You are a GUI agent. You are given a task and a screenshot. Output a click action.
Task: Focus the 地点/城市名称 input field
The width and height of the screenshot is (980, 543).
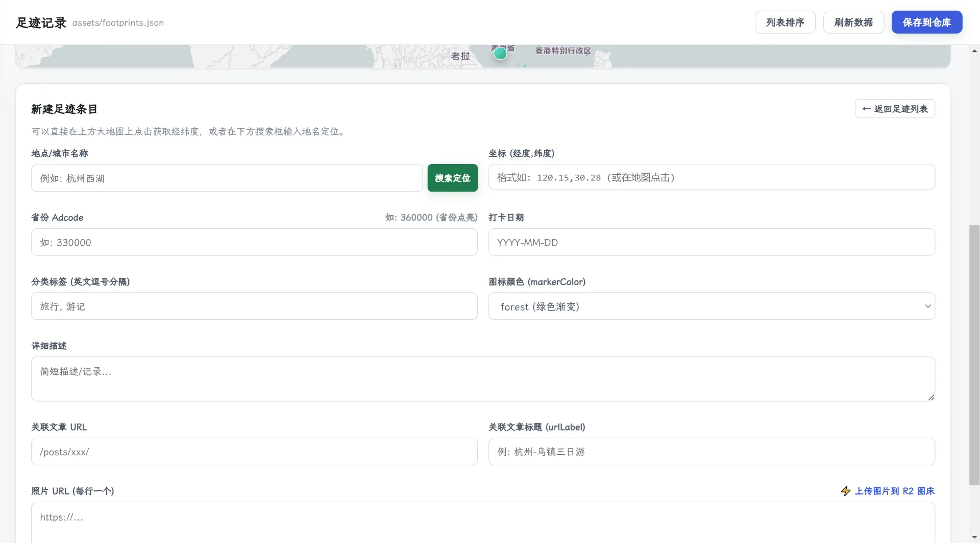pyautogui.click(x=227, y=178)
